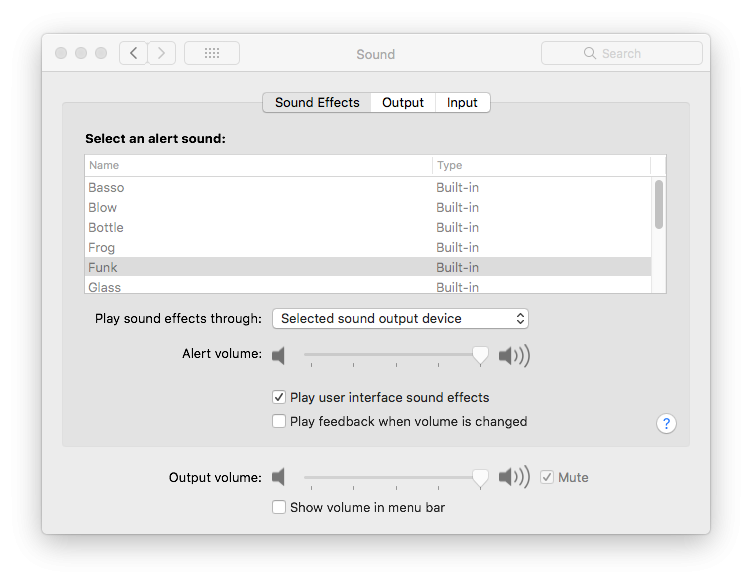
Task: Select the Basso alert sound
Action: tap(368, 187)
